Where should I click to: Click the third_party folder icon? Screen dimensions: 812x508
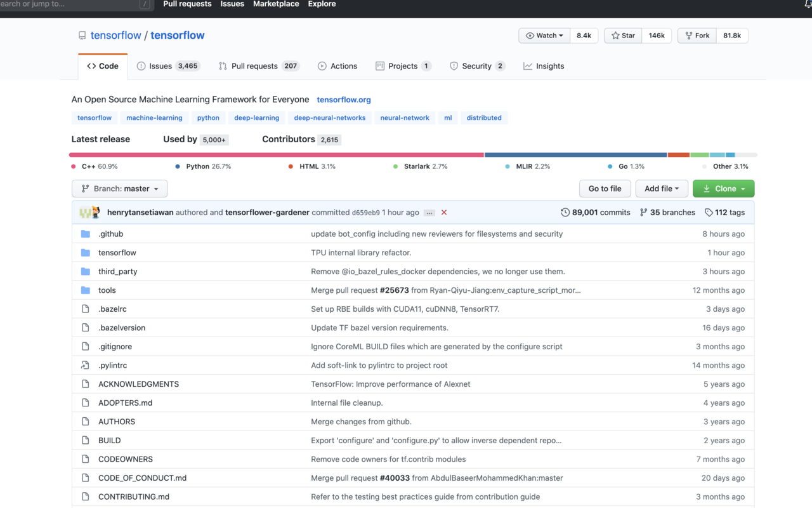[86, 271]
